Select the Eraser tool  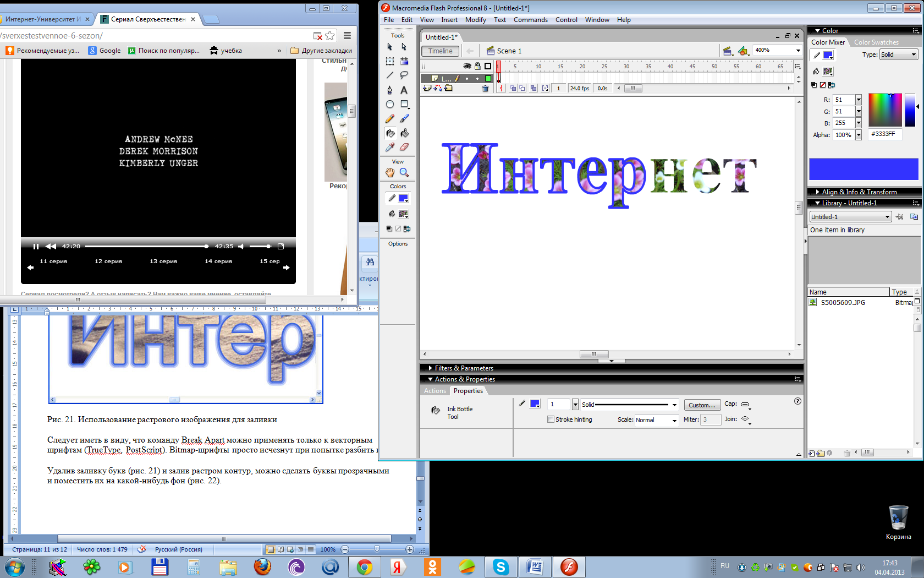(x=404, y=147)
